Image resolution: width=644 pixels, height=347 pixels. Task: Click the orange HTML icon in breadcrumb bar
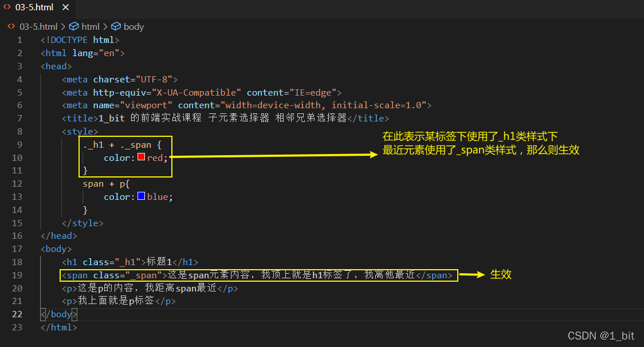click(x=11, y=26)
